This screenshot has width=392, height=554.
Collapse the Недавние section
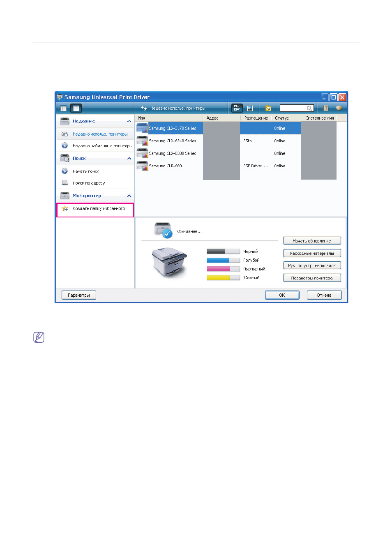pyautogui.click(x=129, y=121)
